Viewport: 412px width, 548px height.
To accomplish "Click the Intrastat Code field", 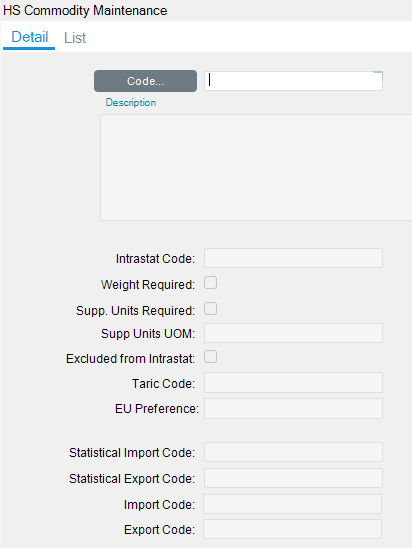I will (293, 258).
